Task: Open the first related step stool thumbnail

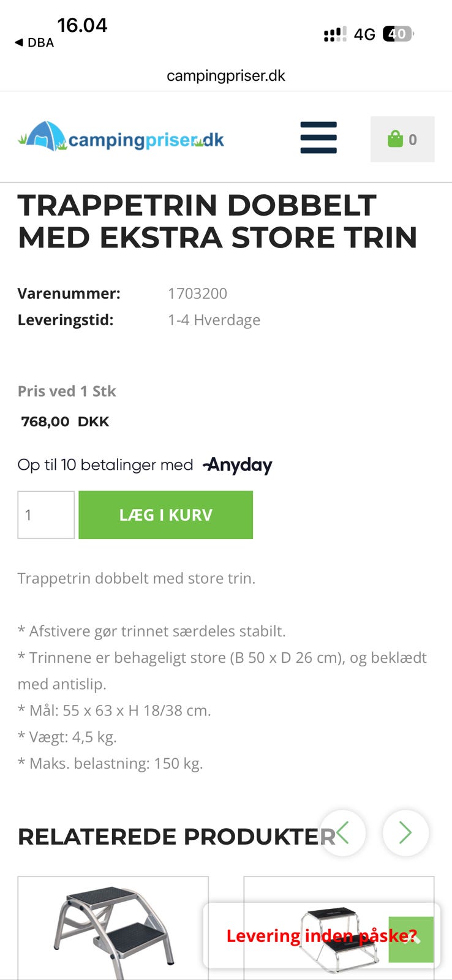Action: click(x=113, y=928)
